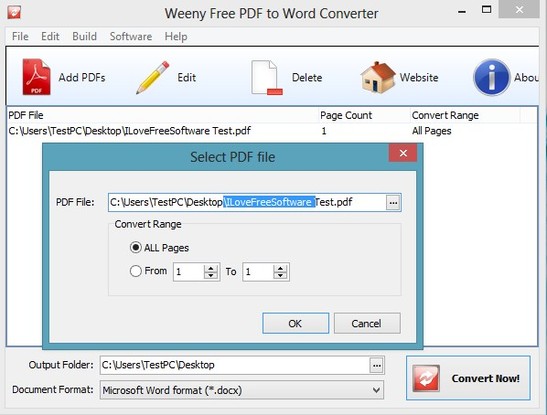Click the Page Count value 1 cell

[324, 131]
